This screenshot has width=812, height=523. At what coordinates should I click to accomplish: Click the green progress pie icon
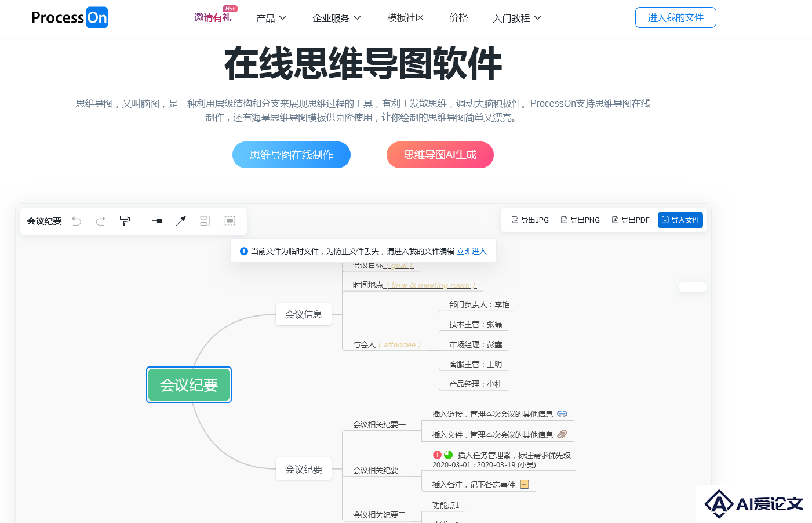coord(448,455)
